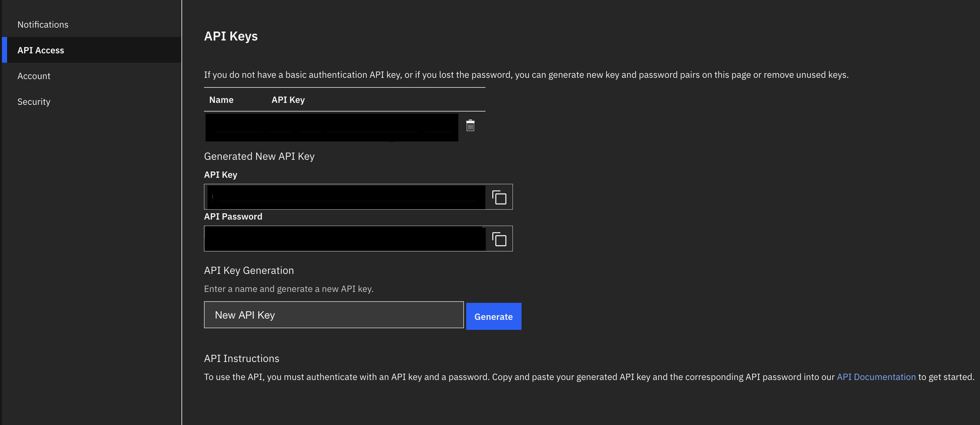Open the API Documentation link
Image resolution: width=980 pixels, height=425 pixels.
[876, 377]
